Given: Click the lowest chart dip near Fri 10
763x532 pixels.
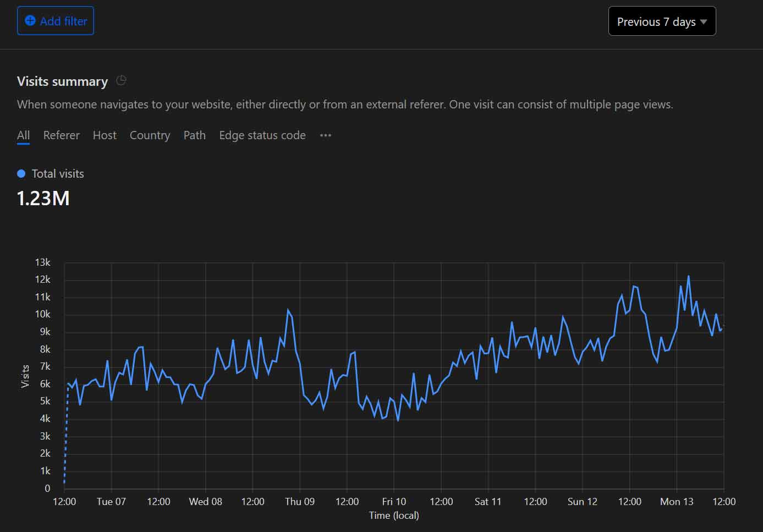Looking at the screenshot, I should click(x=398, y=420).
